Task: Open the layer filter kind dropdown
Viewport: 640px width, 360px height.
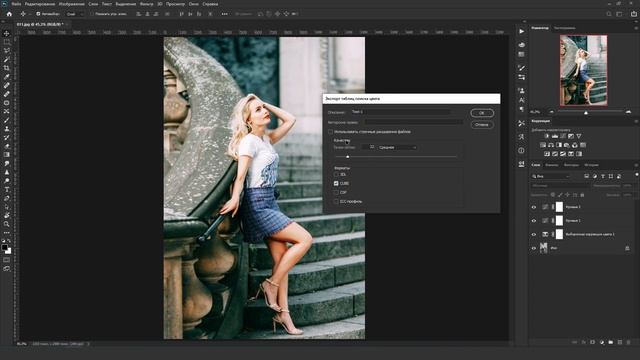Action: (551, 176)
